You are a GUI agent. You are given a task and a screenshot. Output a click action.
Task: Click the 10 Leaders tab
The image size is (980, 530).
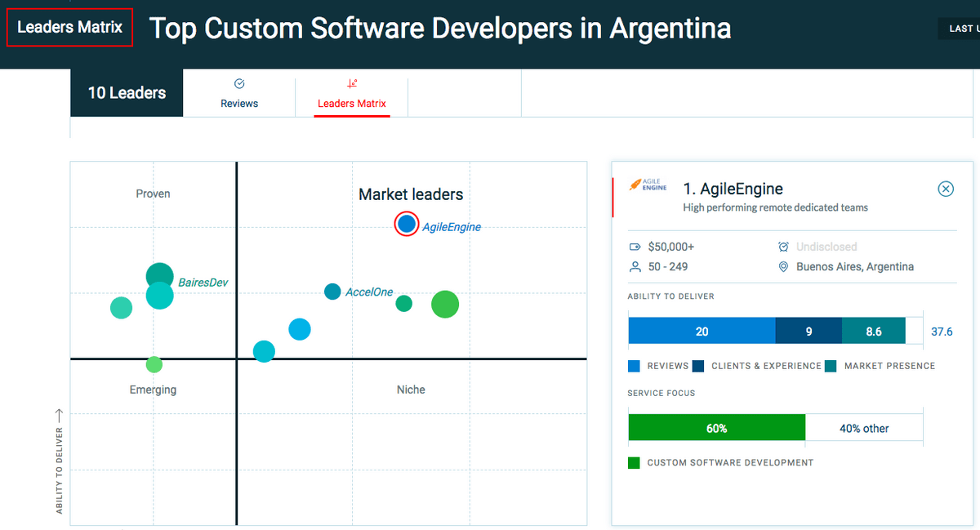point(127,93)
